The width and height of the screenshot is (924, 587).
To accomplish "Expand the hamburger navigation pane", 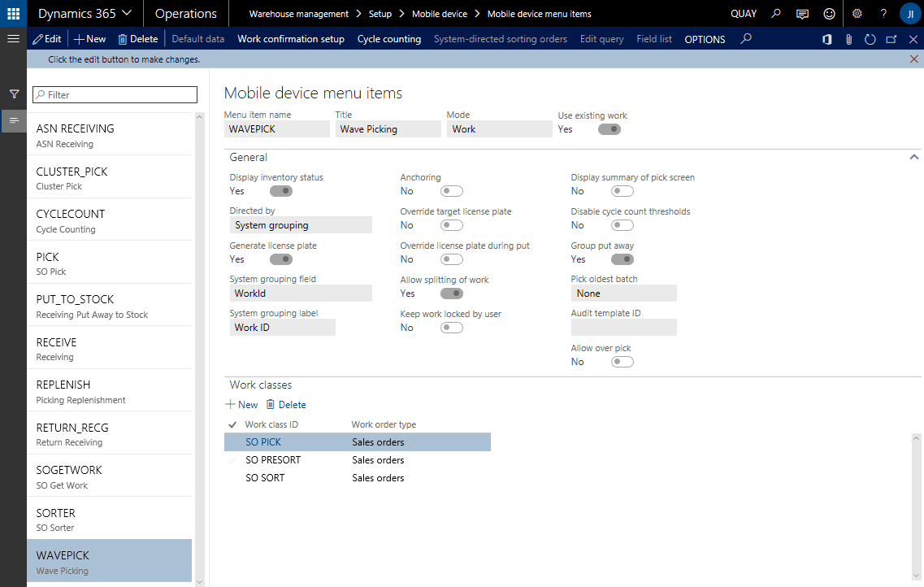I will click(x=13, y=39).
